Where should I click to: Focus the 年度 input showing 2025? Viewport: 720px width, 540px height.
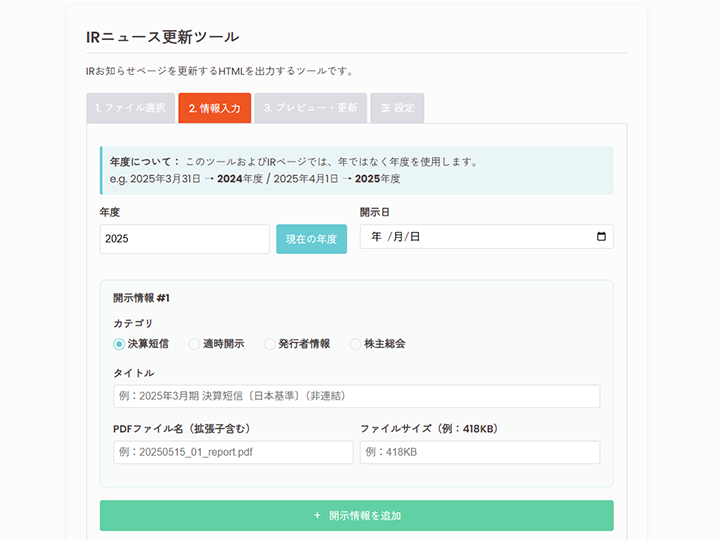click(185, 239)
